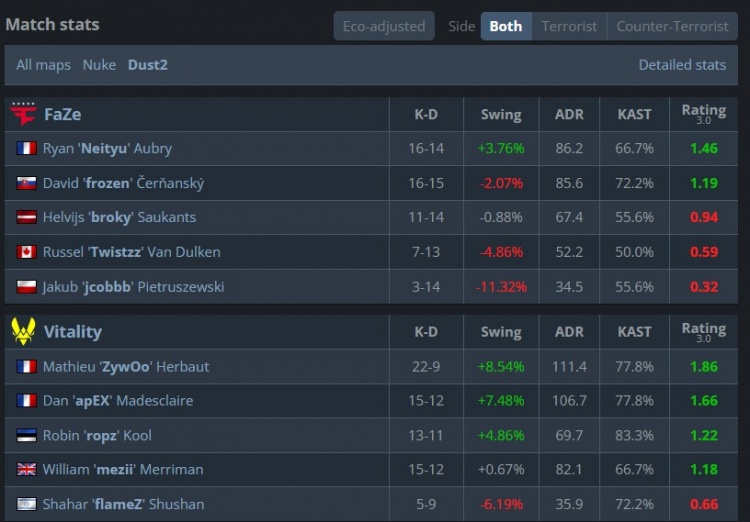Select the Nuke map tab
750x522 pixels.
coord(99,65)
